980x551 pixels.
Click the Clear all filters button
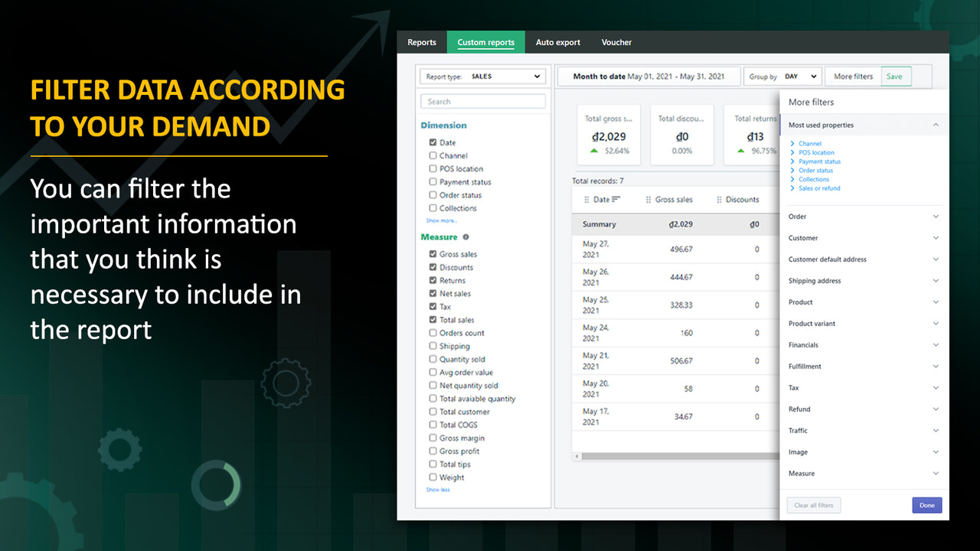(x=813, y=505)
